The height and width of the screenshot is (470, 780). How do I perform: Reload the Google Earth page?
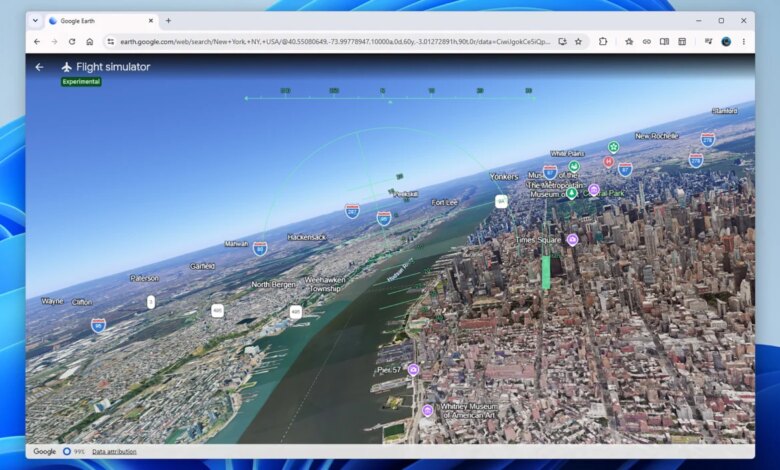(72, 42)
